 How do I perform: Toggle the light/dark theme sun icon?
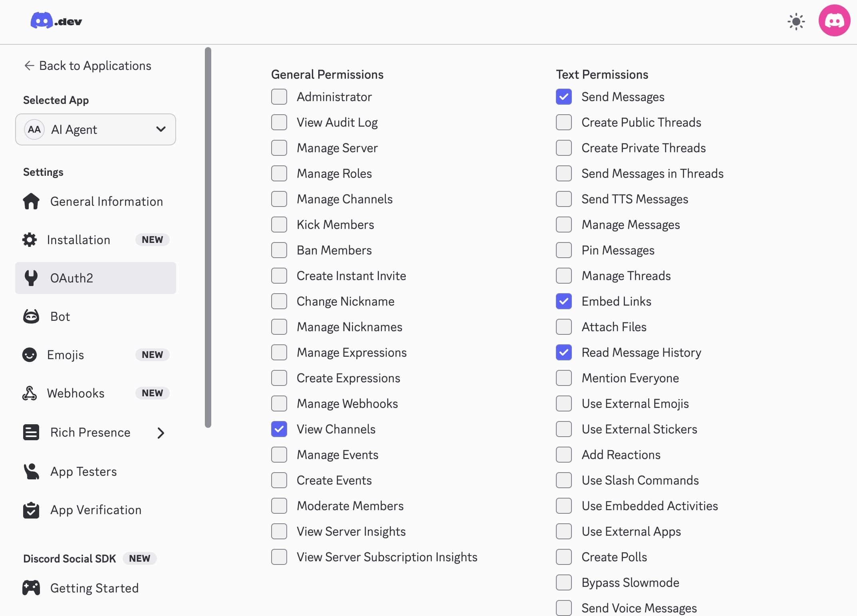tap(796, 22)
